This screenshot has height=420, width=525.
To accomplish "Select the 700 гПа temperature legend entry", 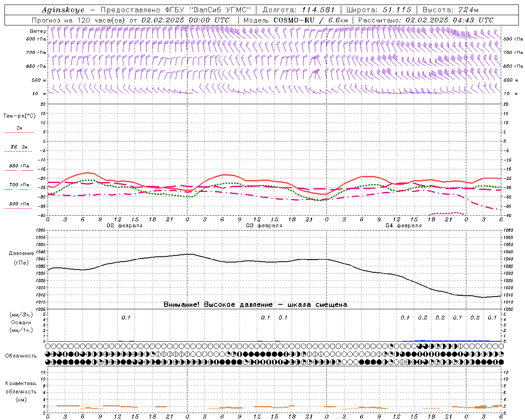I will point(19,185).
